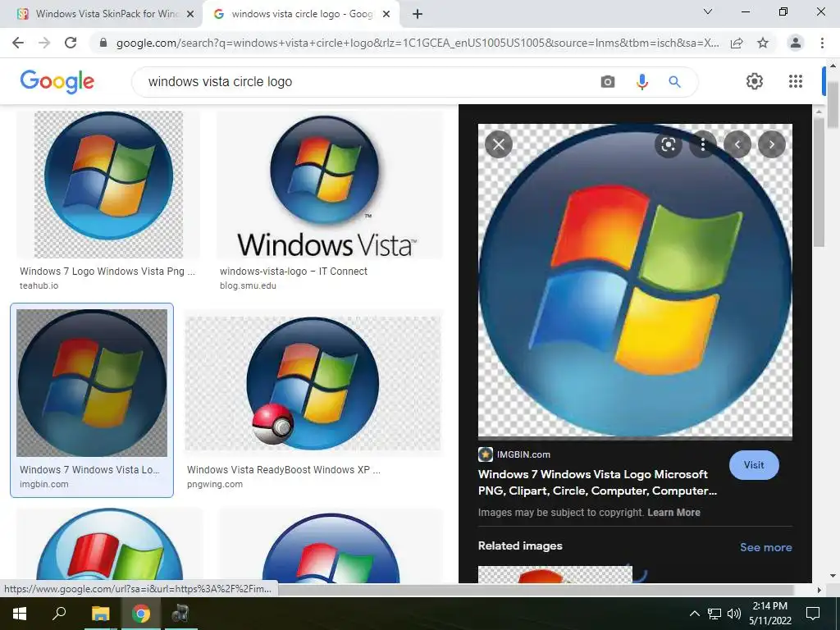Screen dimensions: 840x630
Task: Click the Google logo
Action: coord(57,81)
